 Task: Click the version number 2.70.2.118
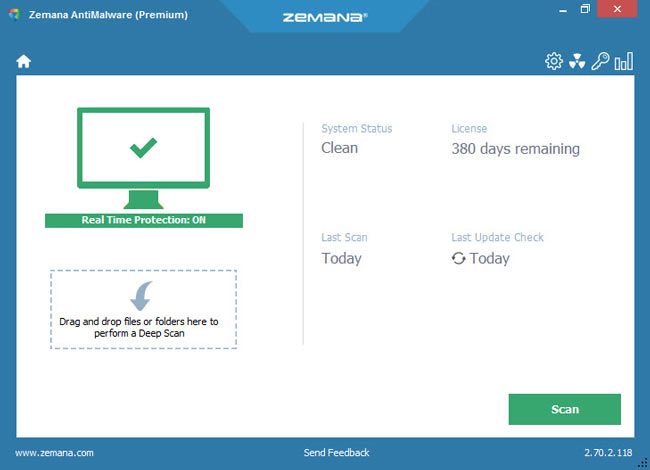[x=608, y=453]
